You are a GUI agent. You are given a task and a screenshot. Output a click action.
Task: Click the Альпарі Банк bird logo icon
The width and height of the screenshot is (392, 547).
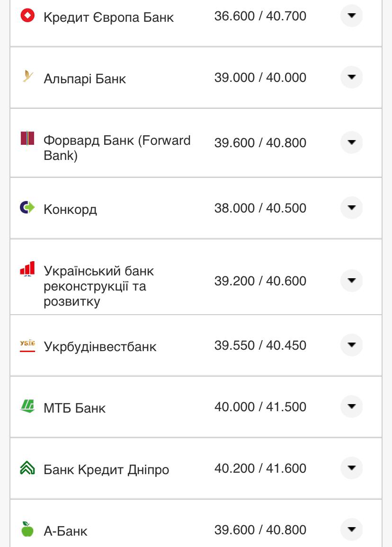27,76
